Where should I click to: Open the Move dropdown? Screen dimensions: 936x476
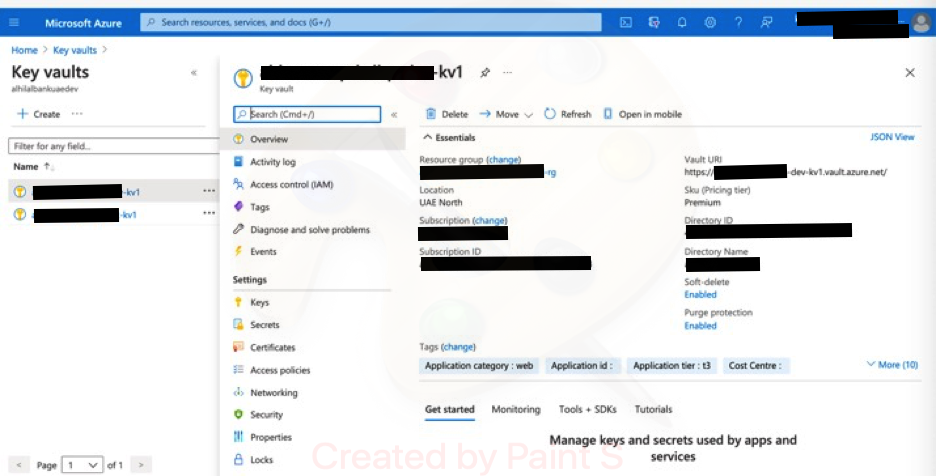(506, 114)
